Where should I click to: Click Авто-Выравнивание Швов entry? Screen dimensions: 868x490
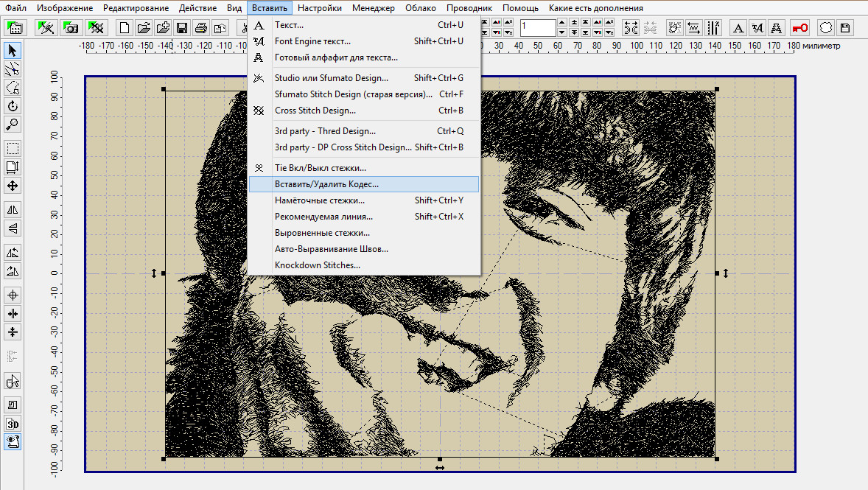coord(331,249)
